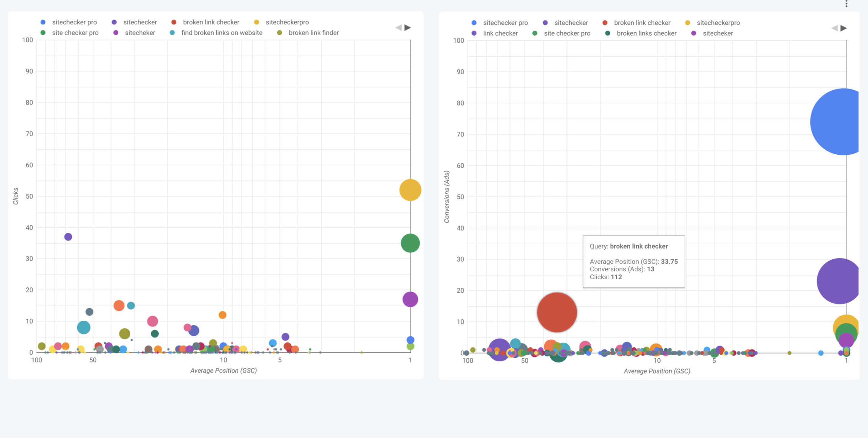Click 'Average Position (GSC)' label under Conversions chart
Viewport: 868px width, 438px height.
pyautogui.click(x=657, y=372)
